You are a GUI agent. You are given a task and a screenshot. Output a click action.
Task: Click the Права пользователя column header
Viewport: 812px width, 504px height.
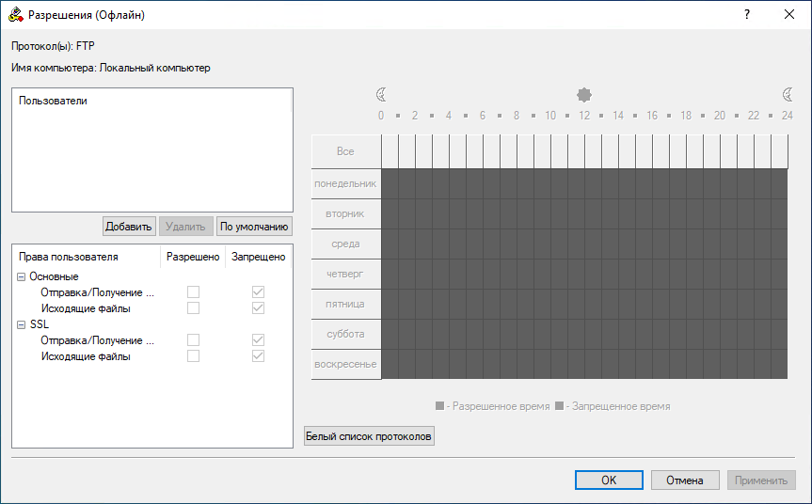[87, 257]
